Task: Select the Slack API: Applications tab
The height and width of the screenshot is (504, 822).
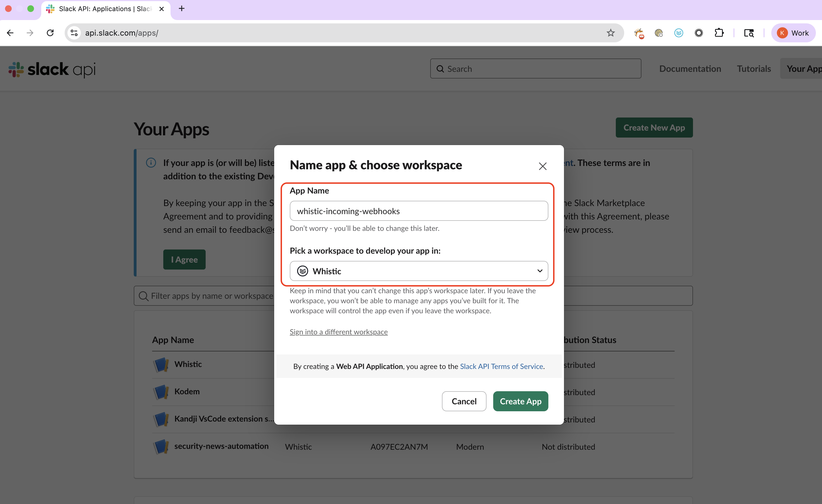Action: coord(105,9)
